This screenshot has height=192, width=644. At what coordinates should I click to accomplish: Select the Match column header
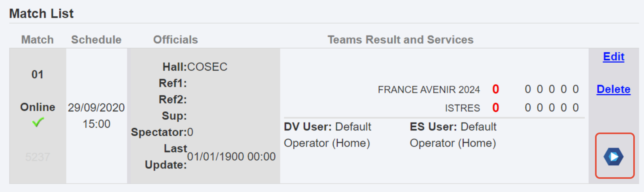[37, 40]
